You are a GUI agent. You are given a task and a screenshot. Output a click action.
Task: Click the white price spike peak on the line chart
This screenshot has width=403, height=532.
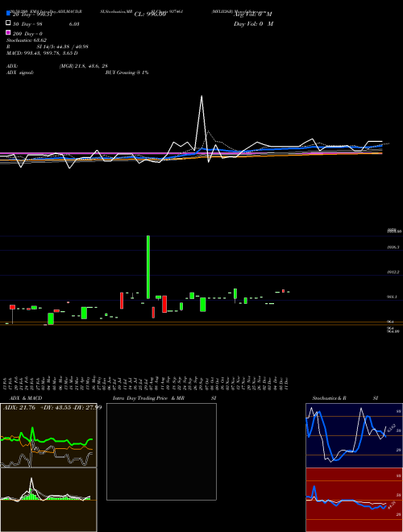tap(201, 97)
